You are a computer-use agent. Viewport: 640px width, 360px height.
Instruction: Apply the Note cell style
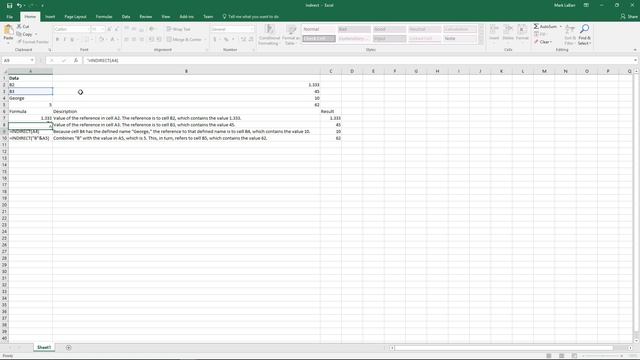pos(460,38)
